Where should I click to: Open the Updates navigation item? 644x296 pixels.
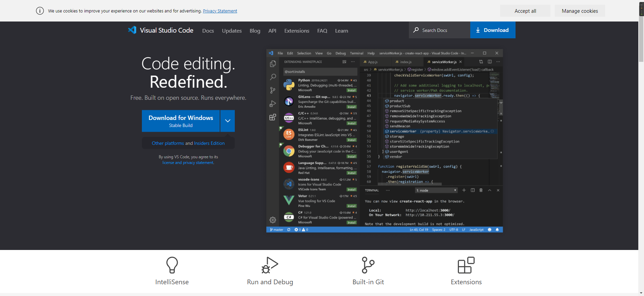[232, 31]
